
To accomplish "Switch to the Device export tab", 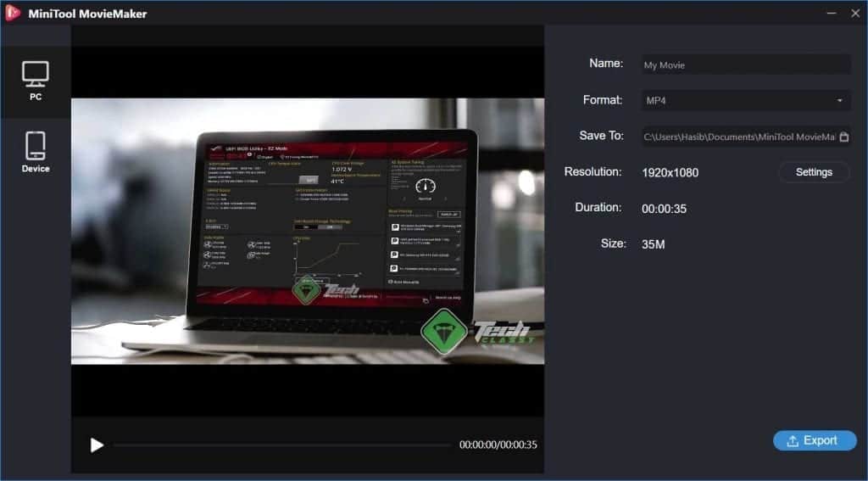I will 36,153.
